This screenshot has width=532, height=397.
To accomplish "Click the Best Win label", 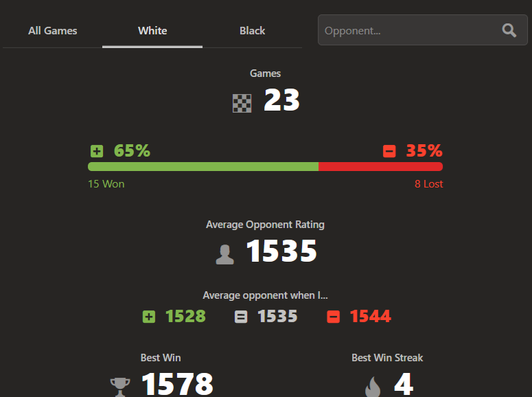I will pos(161,358).
